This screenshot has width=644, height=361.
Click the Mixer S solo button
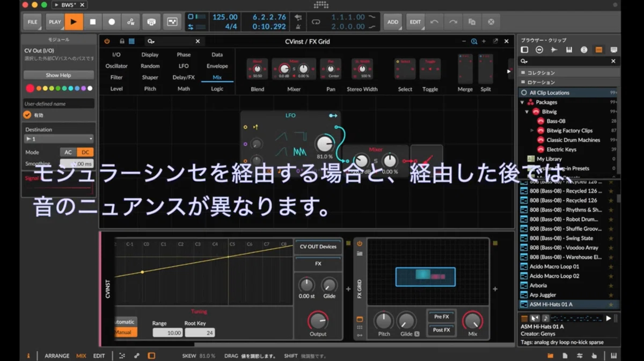click(x=376, y=160)
